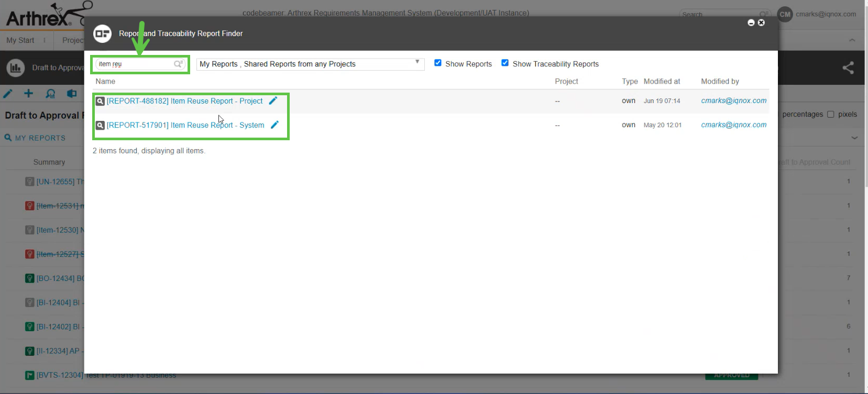Close the Report Finder dialog

(x=761, y=22)
